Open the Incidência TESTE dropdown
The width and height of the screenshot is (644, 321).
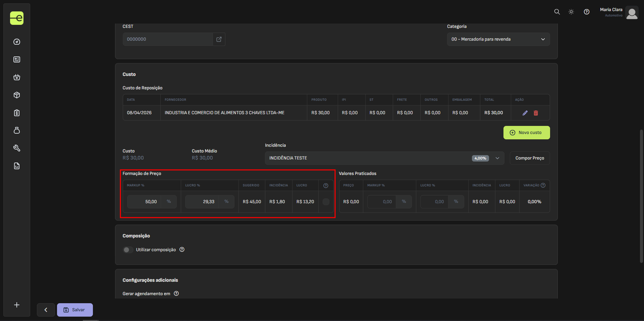point(384,158)
